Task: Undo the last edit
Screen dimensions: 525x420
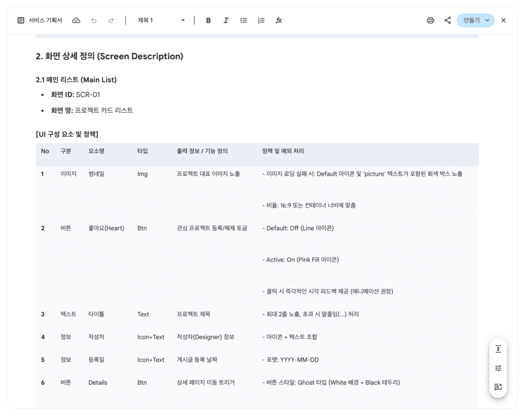Action: coord(94,21)
